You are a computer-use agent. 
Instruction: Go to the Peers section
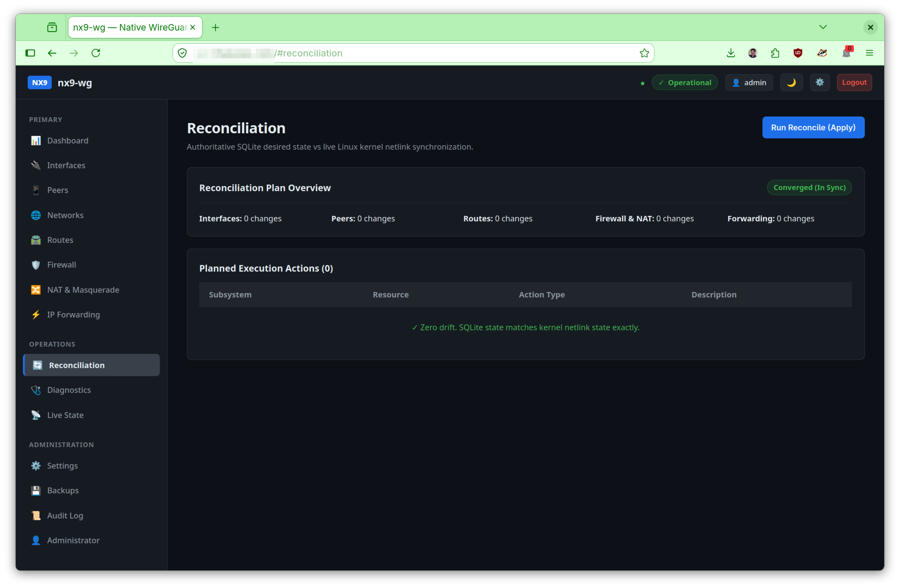[x=91, y=190]
